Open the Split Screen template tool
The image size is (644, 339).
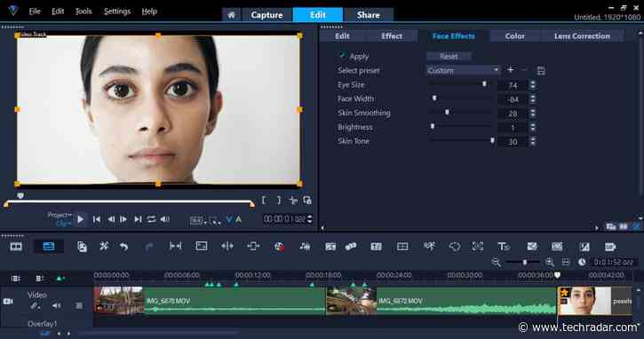[x=402, y=247]
